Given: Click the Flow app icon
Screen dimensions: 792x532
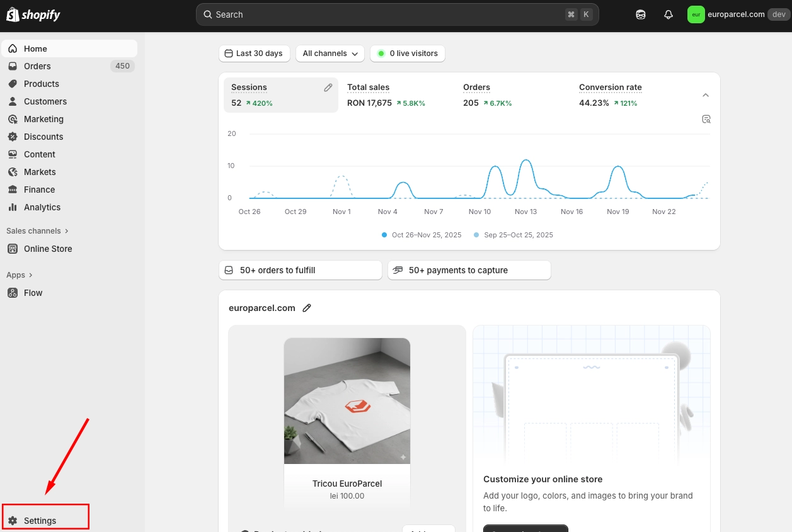Looking at the screenshot, I should pos(13,293).
